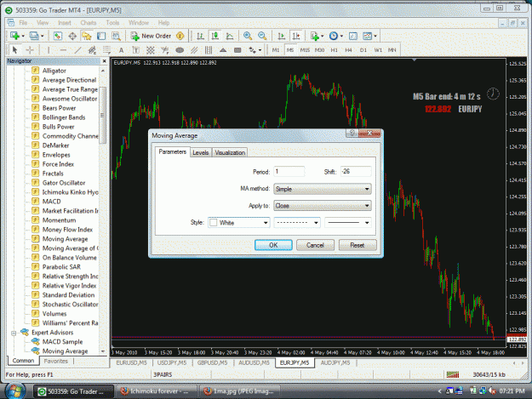The width and height of the screenshot is (532, 399).
Task: Click the Shift input field
Action: pyautogui.click(x=356, y=172)
